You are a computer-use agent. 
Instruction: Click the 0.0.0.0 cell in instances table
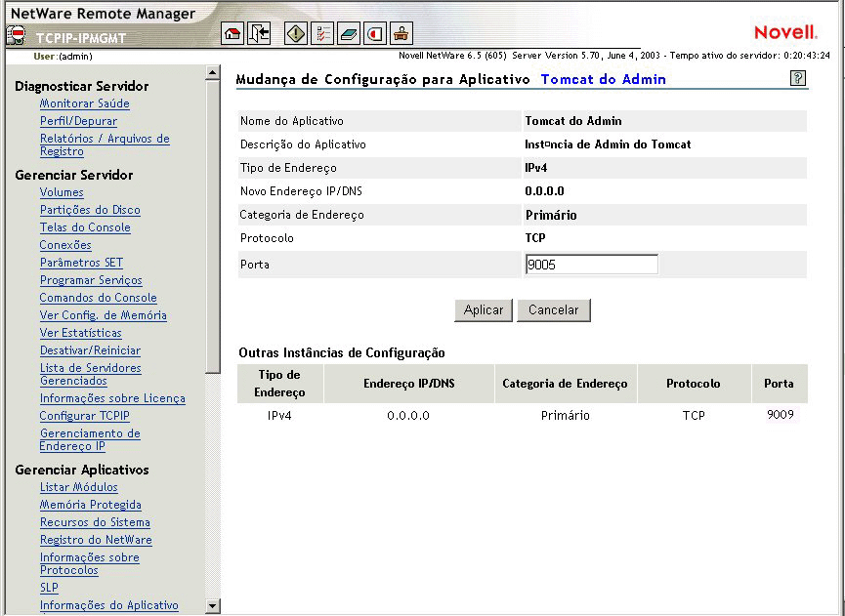pos(408,416)
